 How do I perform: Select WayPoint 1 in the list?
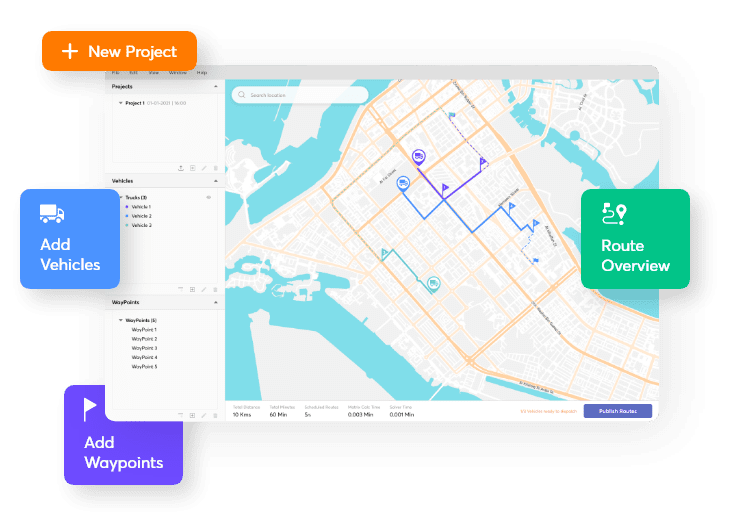coord(144,330)
